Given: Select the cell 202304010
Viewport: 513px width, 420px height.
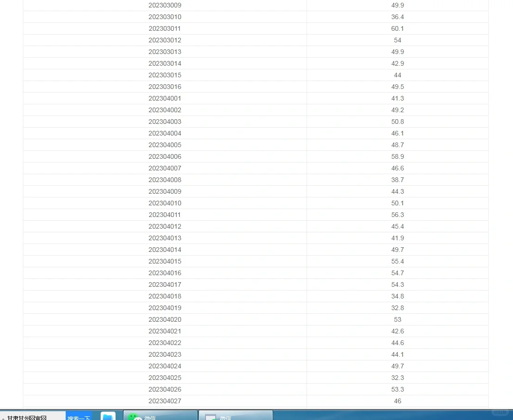Looking at the screenshot, I should (165, 203).
